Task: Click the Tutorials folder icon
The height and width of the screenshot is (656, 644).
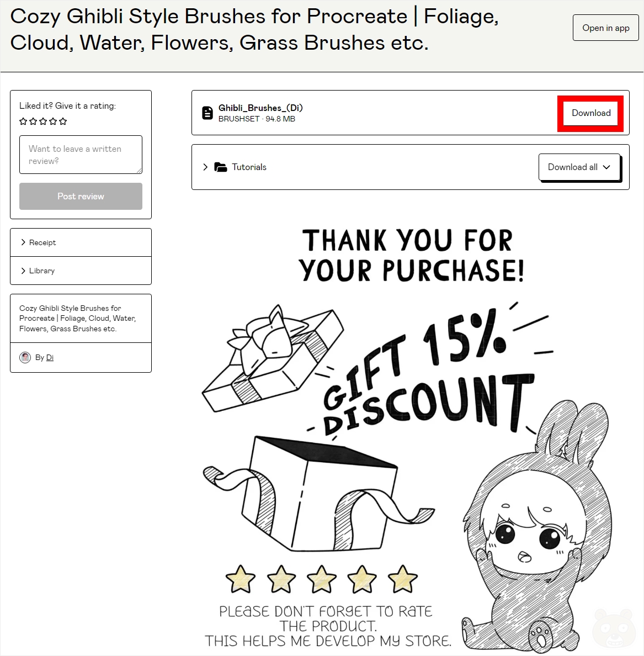Action: click(220, 167)
